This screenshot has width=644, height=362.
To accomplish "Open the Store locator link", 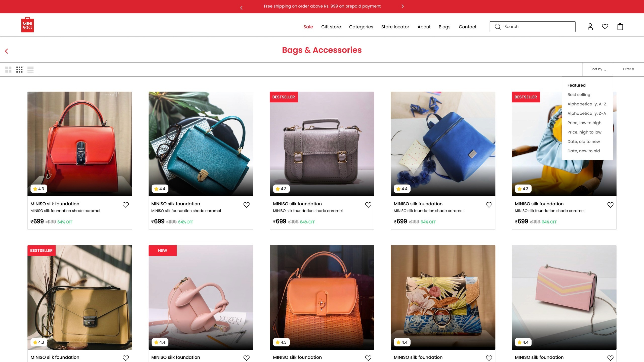I will click(395, 27).
